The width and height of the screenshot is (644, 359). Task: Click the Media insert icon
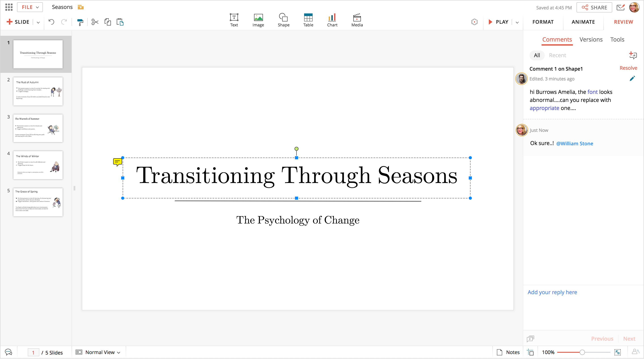pos(357,20)
